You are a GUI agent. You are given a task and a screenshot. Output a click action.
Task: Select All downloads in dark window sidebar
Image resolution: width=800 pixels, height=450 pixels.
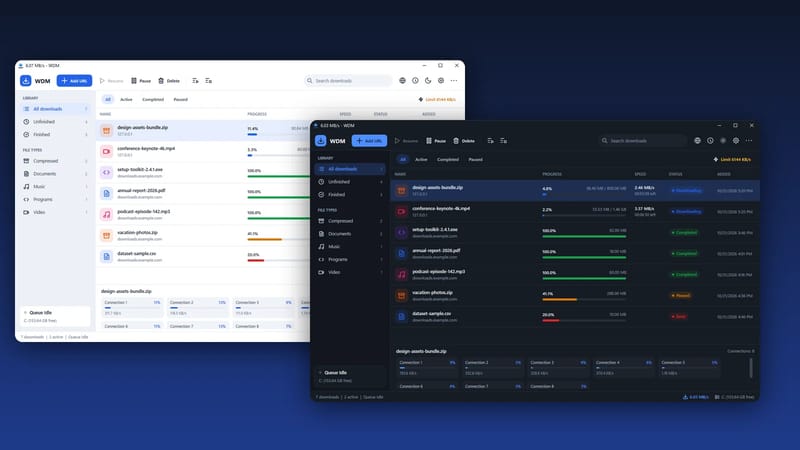point(349,169)
